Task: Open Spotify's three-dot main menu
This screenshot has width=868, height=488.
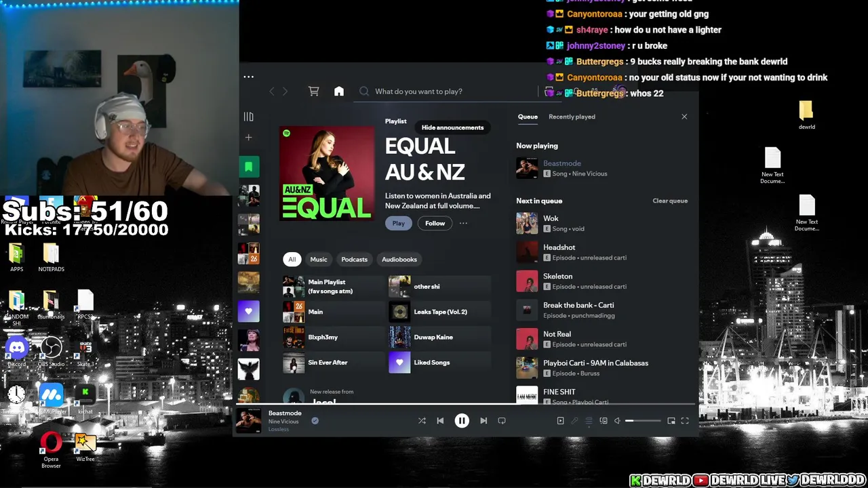Action: coord(249,77)
